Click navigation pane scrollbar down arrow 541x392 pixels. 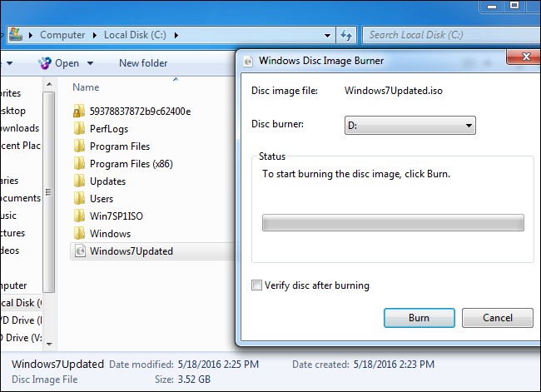tap(49, 344)
